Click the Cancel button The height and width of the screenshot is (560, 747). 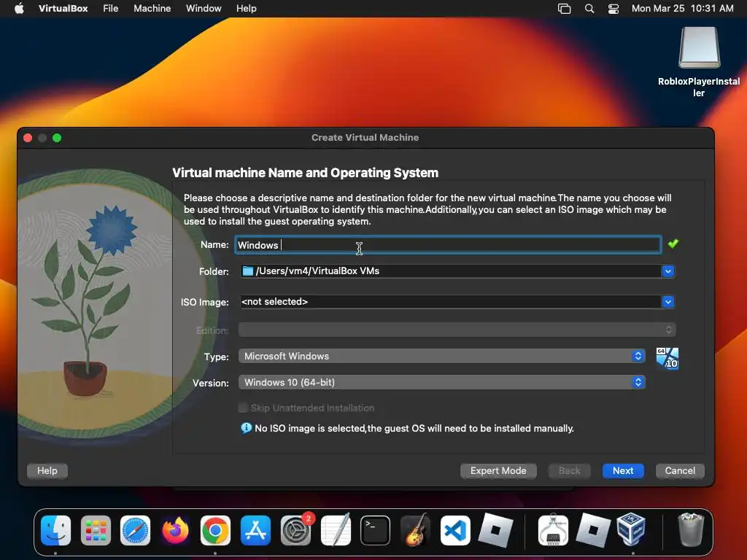[x=680, y=470]
